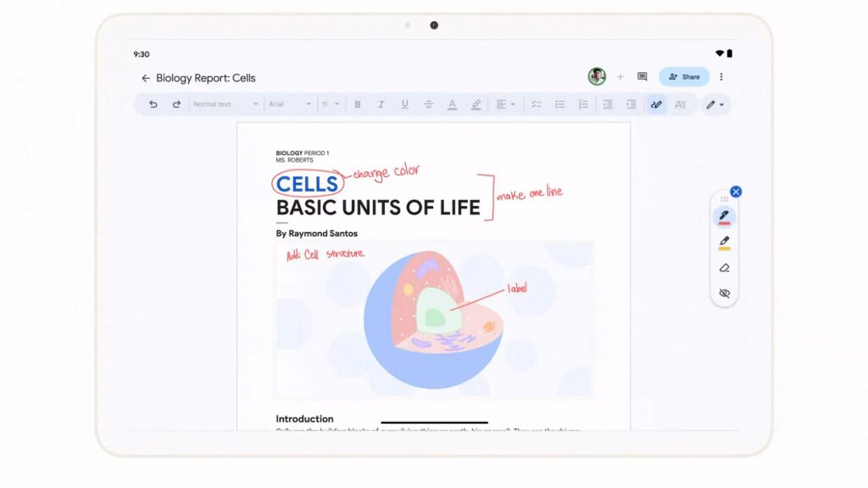Undo the last change
The width and height of the screenshot is (868, 488).
153,104
